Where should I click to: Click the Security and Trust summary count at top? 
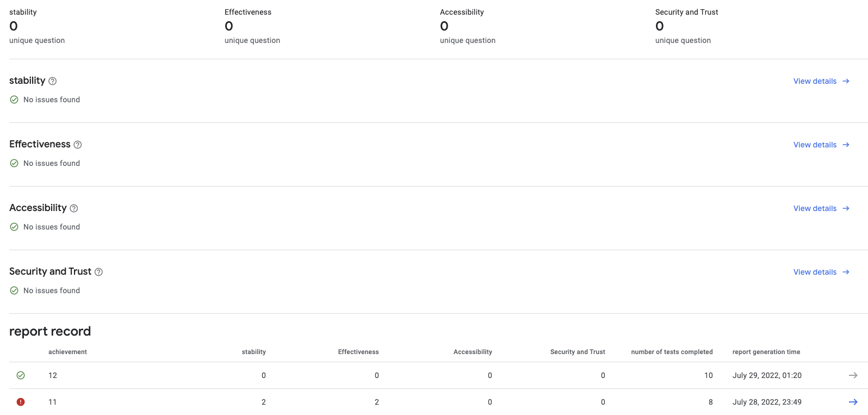660,26
